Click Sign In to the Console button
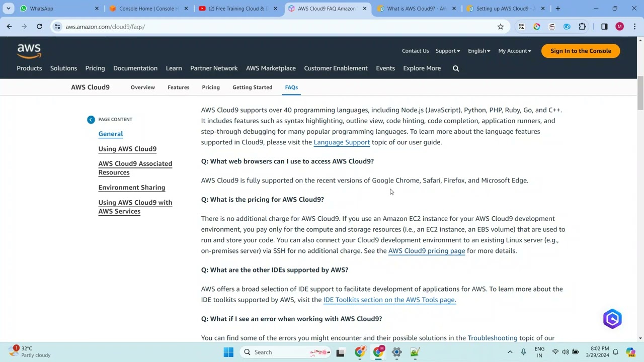644x362 pixels. (x=581, y=51)
